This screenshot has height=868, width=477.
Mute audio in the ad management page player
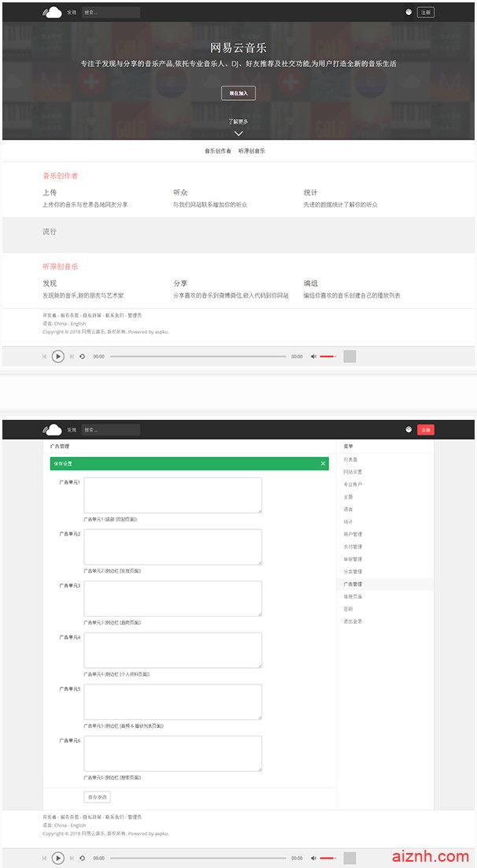(313, 858)
